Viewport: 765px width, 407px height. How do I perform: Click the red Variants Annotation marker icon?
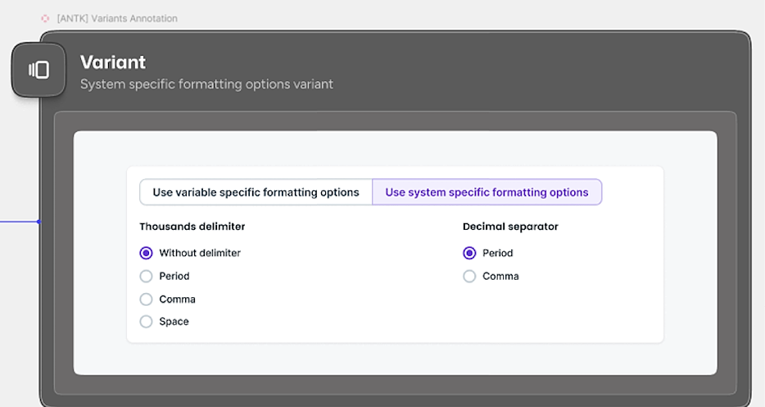[x=45, y=19]
